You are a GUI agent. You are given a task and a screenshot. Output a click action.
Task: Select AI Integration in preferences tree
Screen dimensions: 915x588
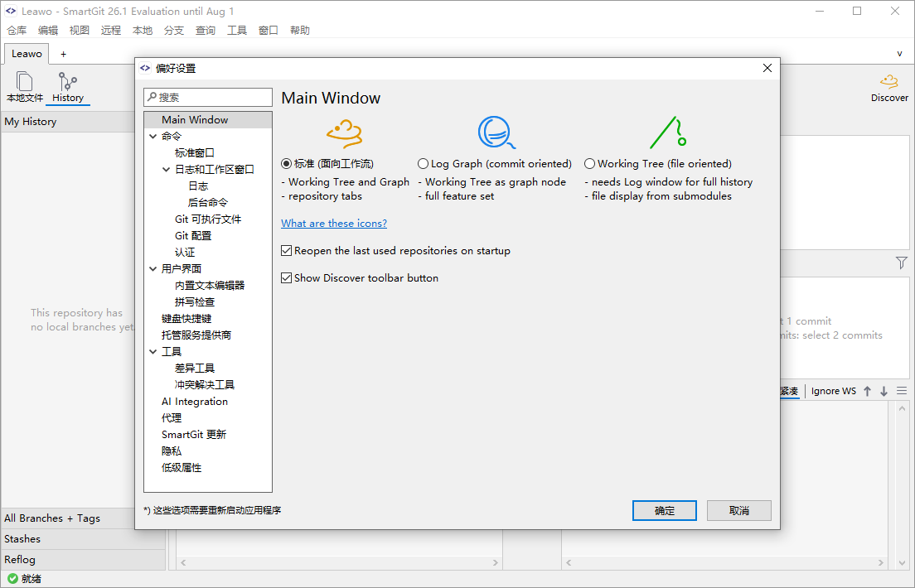coord(195,402)
